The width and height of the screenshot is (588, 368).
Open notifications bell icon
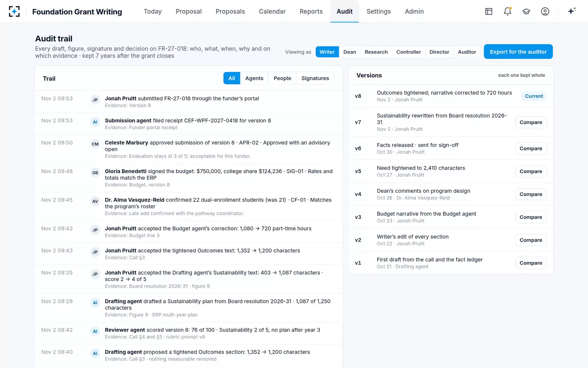point(508,11)
